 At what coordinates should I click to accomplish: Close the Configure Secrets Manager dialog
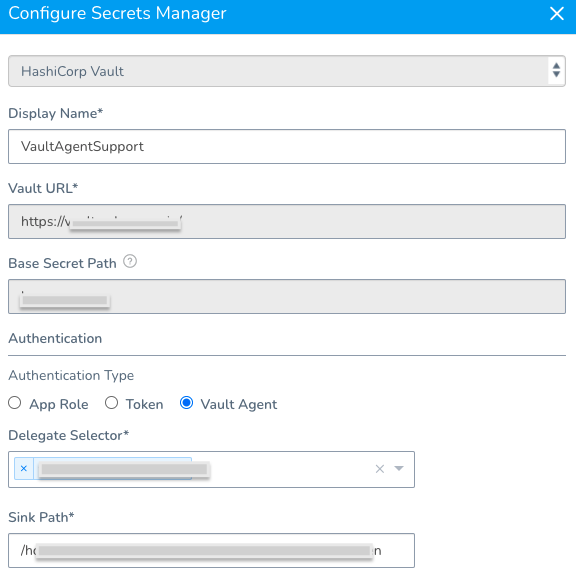point(557,14)
